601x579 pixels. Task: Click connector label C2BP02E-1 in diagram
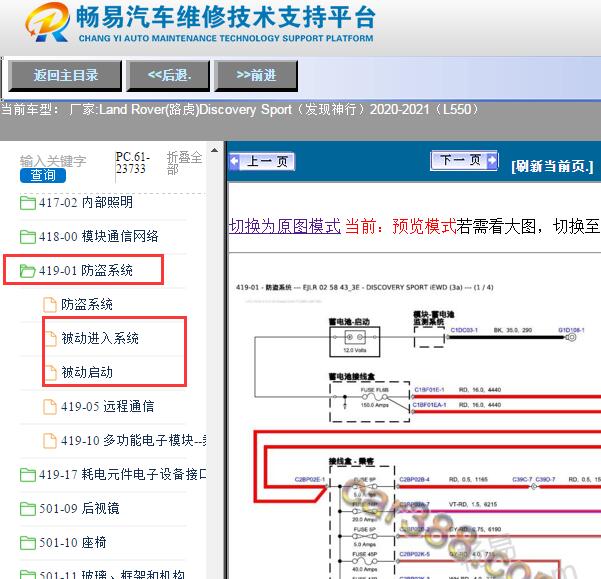310,479
